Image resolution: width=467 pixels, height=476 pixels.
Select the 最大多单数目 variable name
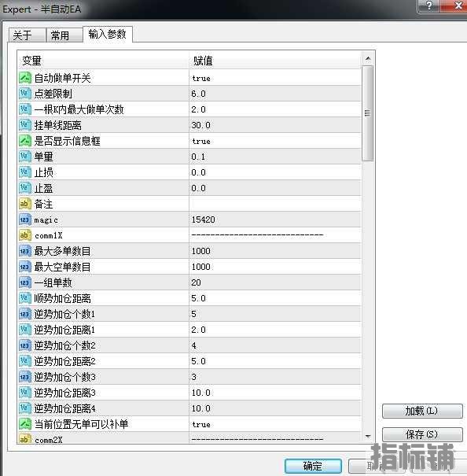click(x=62, y=251)
